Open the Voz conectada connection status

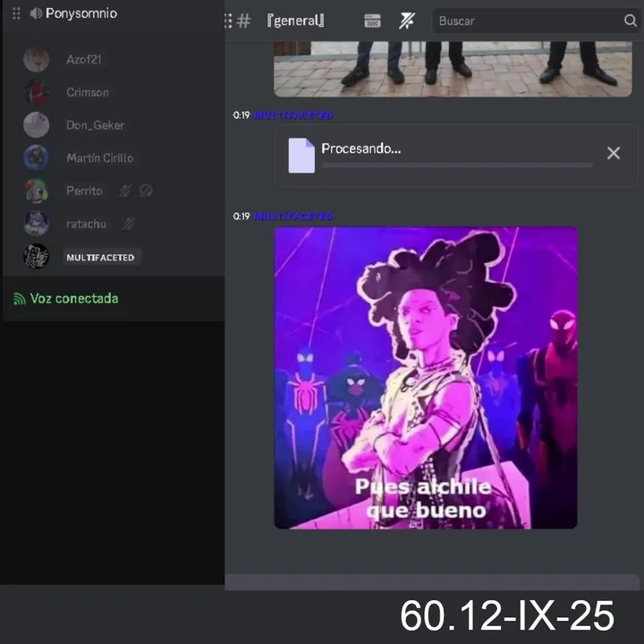click(x=74, y=299)
